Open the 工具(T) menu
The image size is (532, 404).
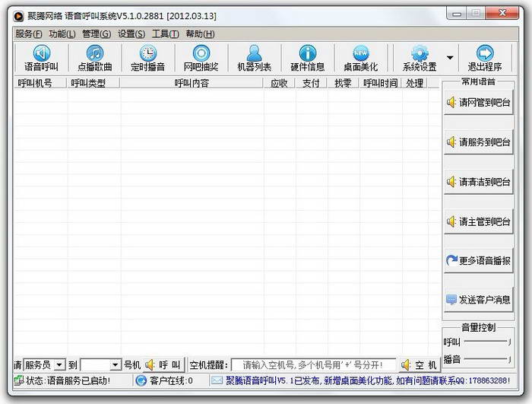click(165, 33)
